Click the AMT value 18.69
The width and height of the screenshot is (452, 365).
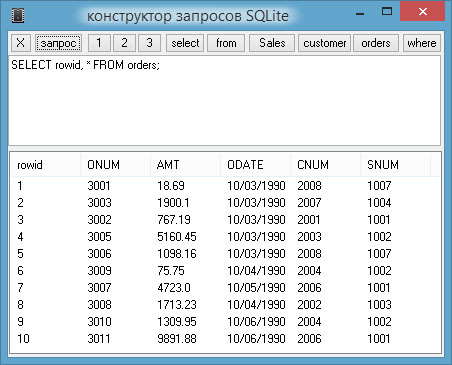(x=171, y=186)
